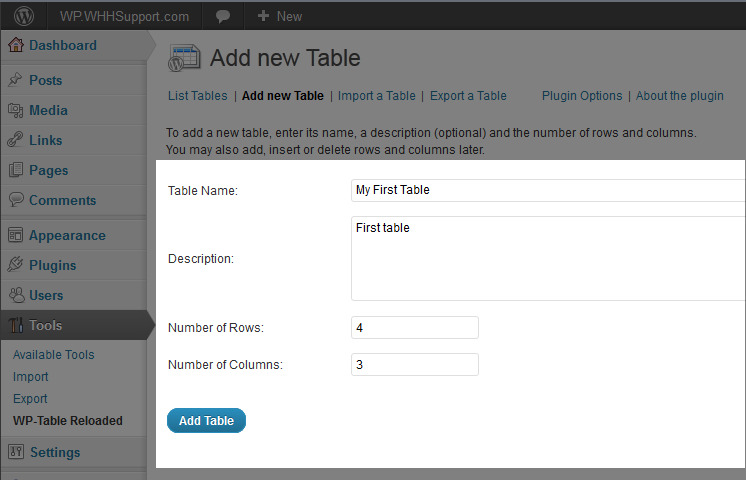Open the + New menu in admin bar
The height and width of the screenshot is (480, 746).
point(279,16)
